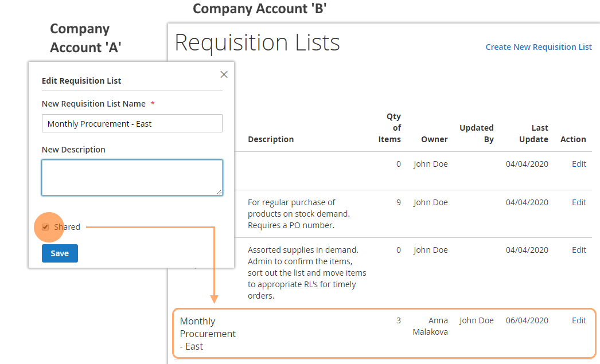Click the quantity 3 in Monthly Procurement row
The height and width of the screenshot is (364, 600).
point(398,320)
